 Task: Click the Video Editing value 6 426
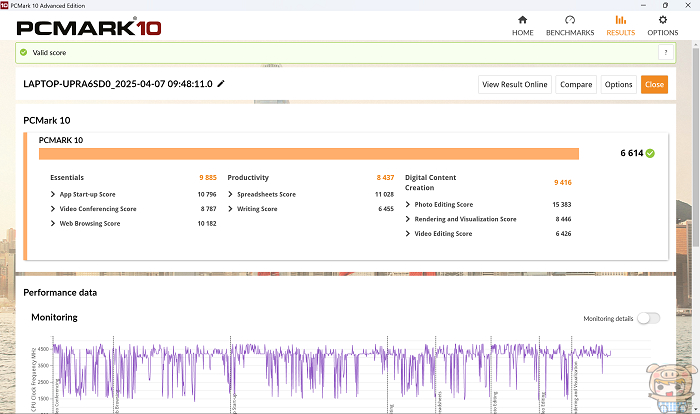click(563, 234)
